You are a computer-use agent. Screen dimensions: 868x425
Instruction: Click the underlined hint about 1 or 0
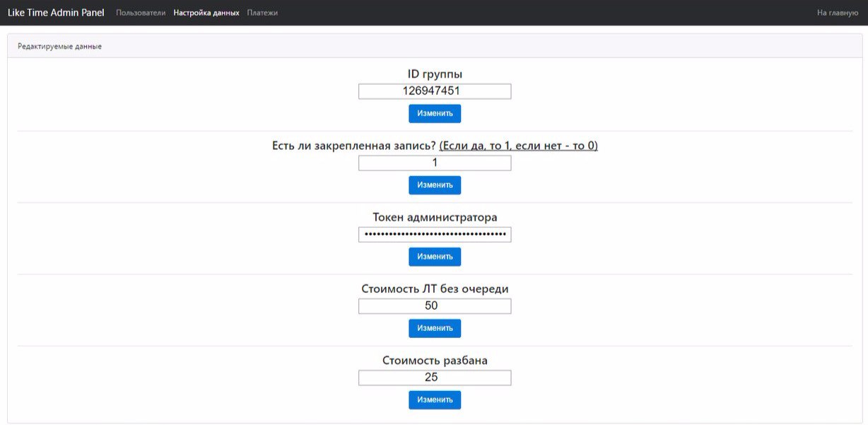click(518, 146)
